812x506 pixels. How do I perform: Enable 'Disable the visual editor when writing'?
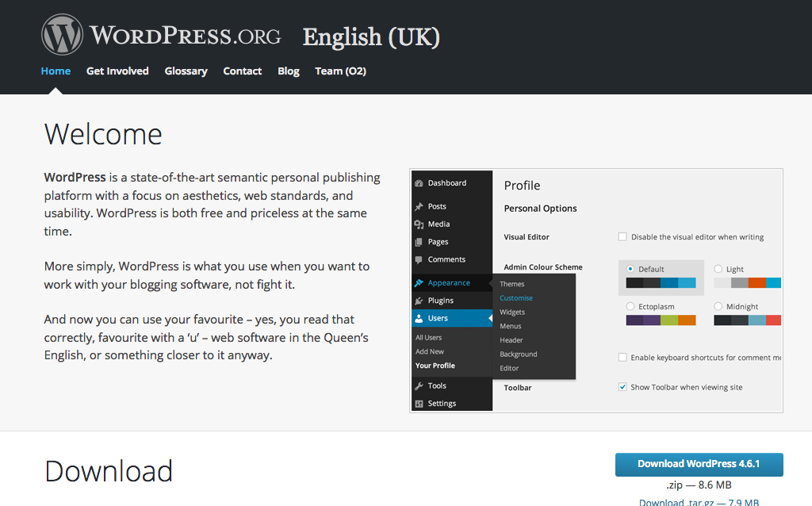(x=622, y=236)
